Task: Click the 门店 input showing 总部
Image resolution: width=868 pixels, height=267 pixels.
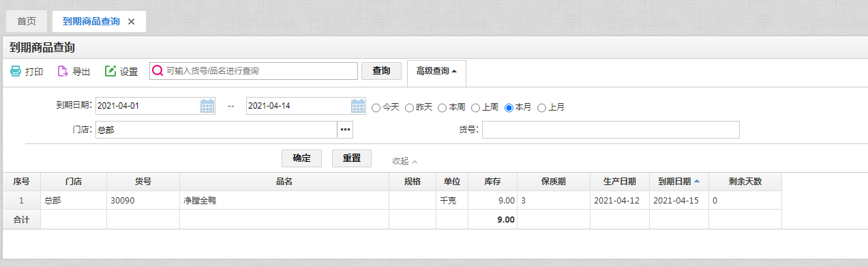Action: (216, 130)
